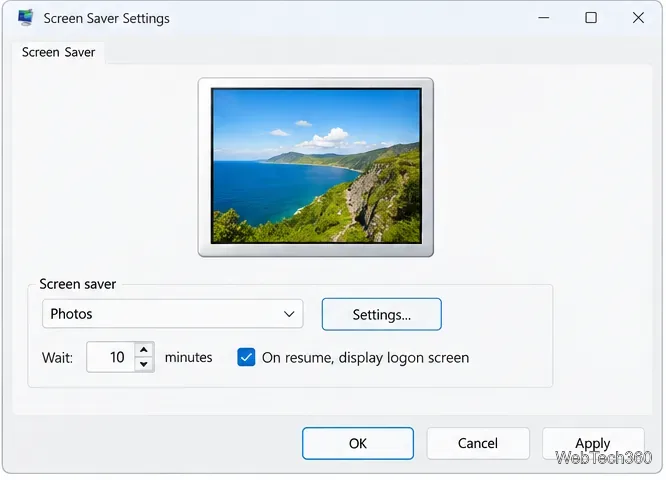
Task: Click the wait minutes field showing 10
Action: (111, 357)
